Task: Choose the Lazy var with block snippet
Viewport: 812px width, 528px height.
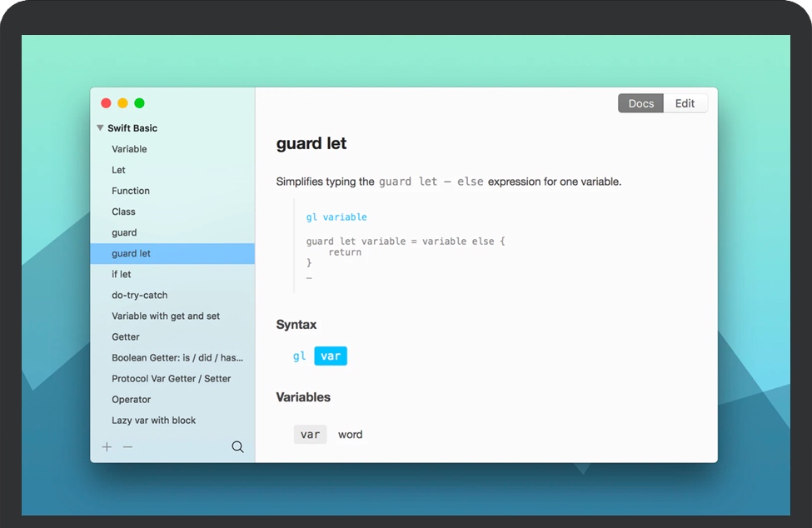Action: 154,421
